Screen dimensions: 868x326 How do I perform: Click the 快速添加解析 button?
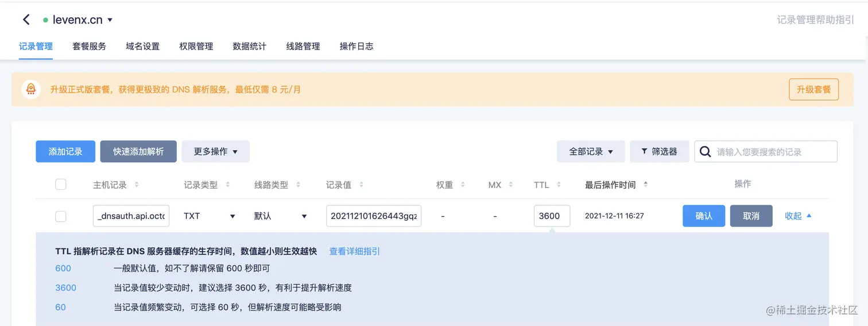[x=138, y=151]
